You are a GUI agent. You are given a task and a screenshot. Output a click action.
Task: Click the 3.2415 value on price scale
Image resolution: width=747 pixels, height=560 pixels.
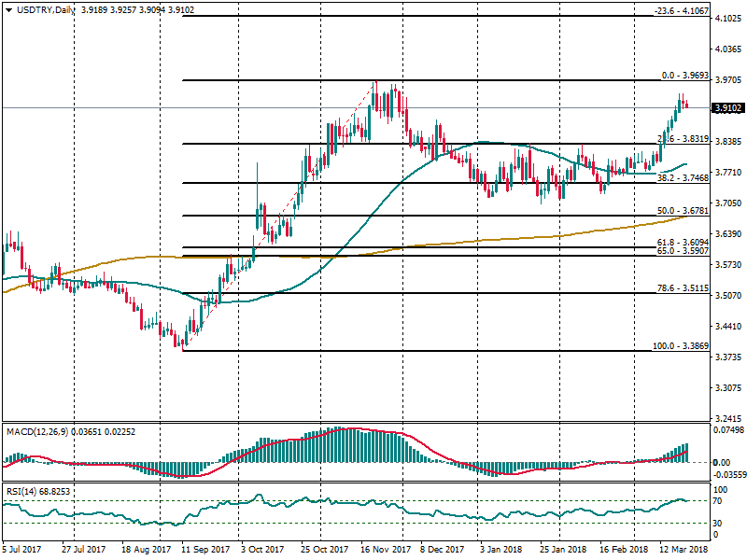coord(726,419)
